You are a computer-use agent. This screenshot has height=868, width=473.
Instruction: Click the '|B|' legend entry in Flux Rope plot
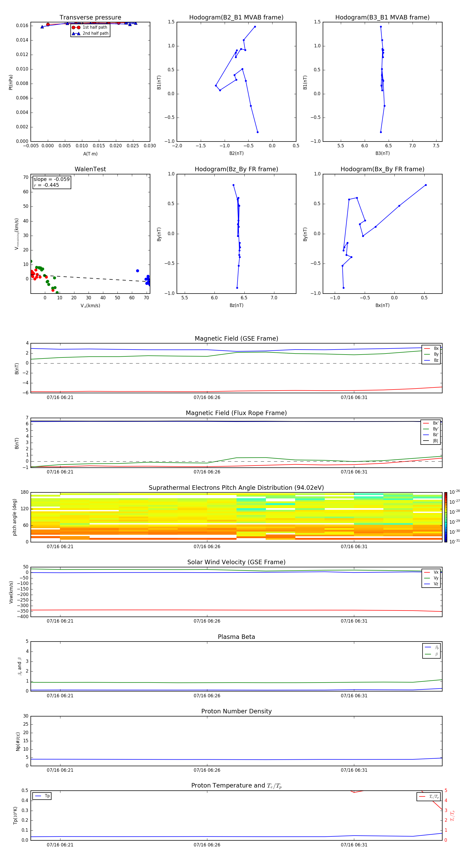(431, 441)
